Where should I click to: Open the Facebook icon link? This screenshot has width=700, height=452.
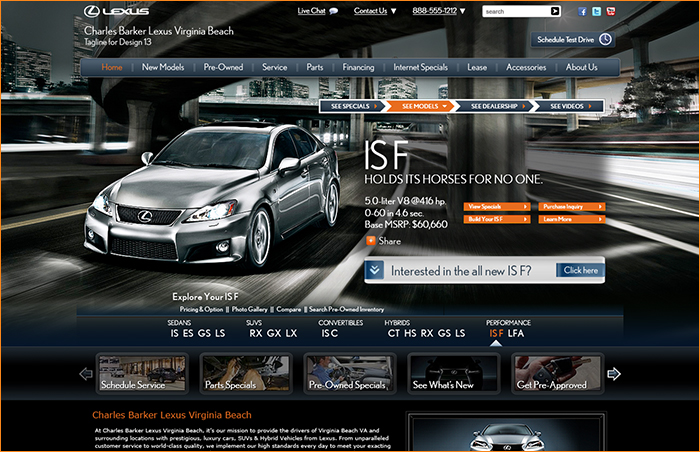click(x=583, y=12)
